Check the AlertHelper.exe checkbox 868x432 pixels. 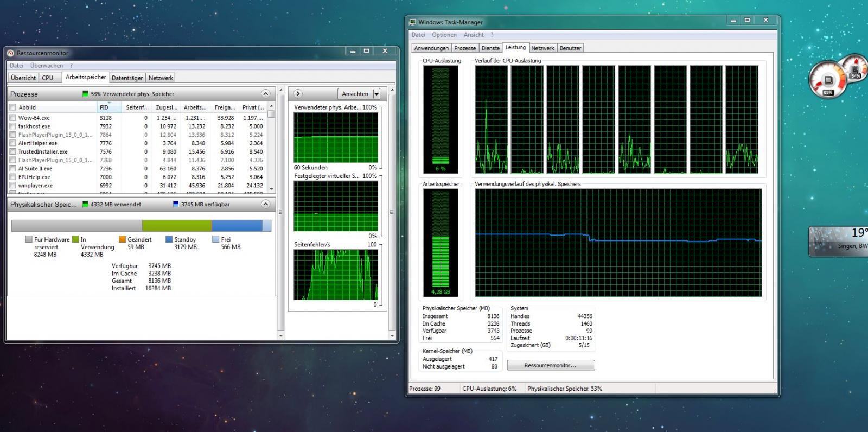[13, 143]
